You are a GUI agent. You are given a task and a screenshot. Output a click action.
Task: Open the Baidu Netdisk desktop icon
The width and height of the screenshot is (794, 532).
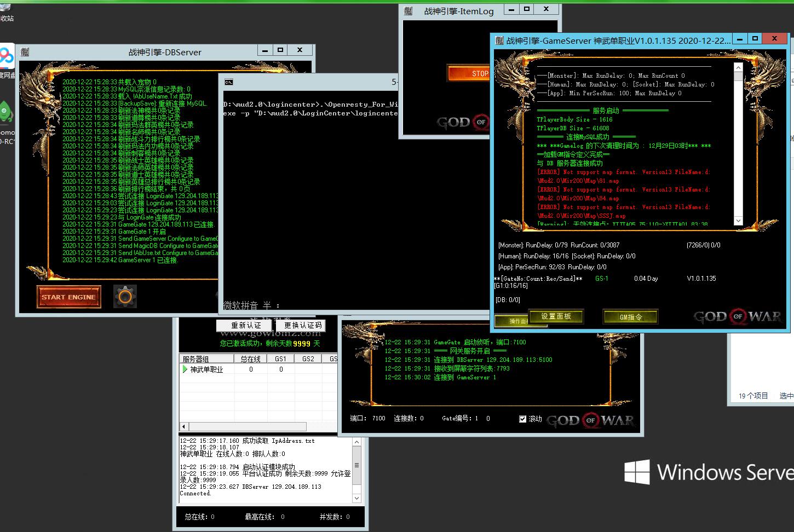pos(7,56)
